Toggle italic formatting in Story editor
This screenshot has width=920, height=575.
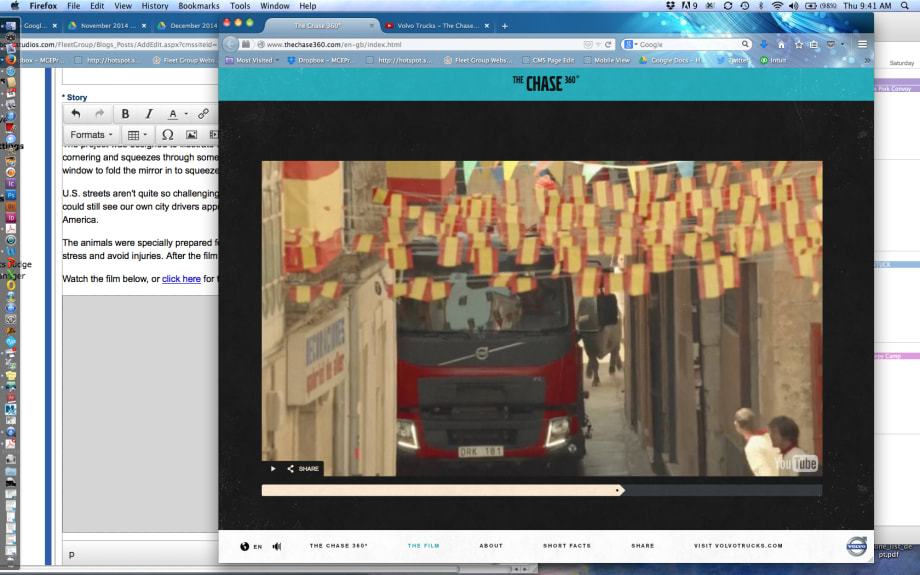pyautogui.click(x=149, y=114)
